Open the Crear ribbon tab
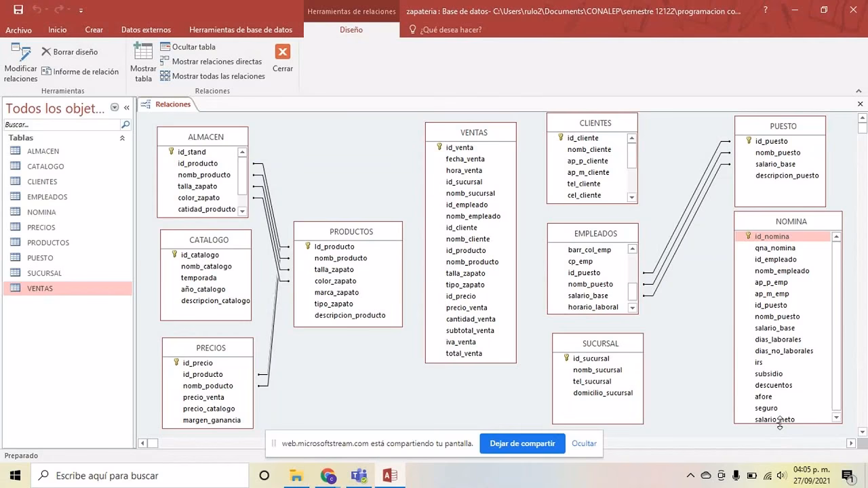This screenshot has height=488, width=868. [x=94, y=30]
